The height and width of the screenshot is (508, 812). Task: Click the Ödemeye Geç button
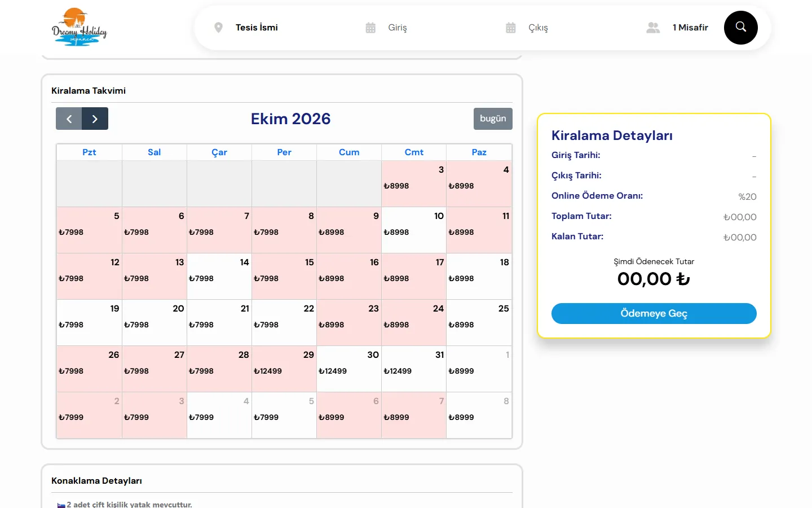tap(654, 314)
